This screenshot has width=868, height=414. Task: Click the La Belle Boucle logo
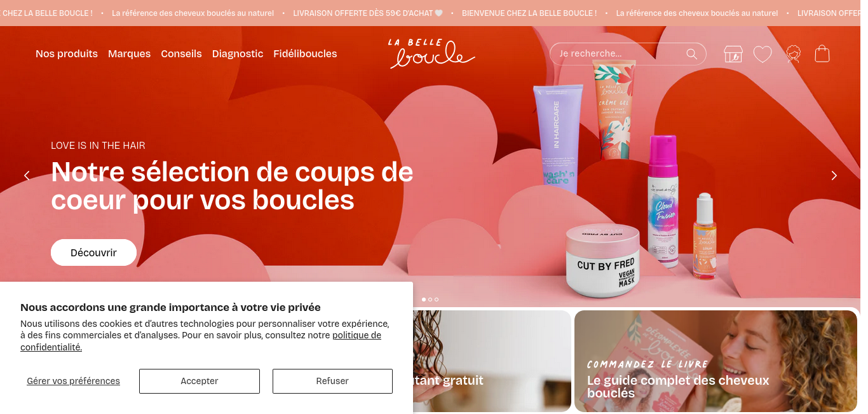432,53
